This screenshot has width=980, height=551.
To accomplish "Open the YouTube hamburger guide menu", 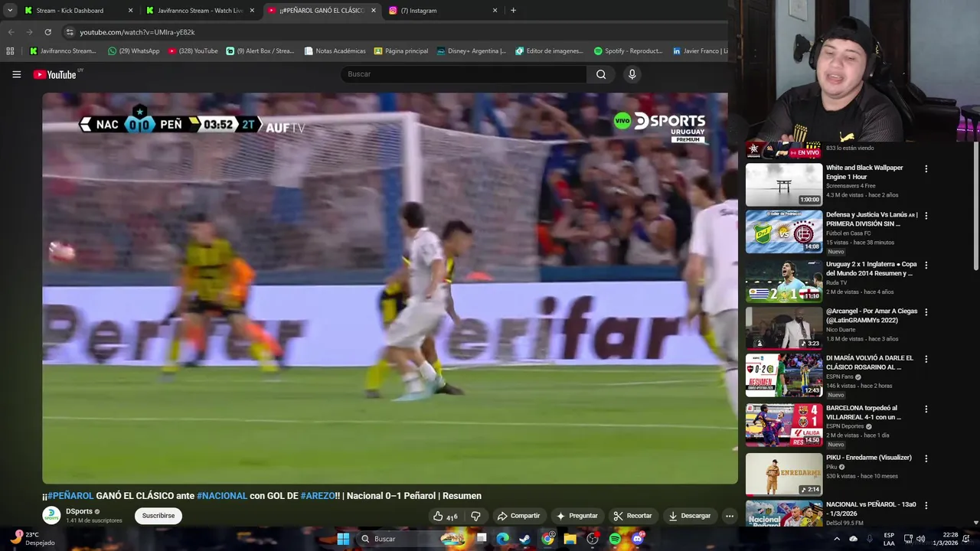I will coord(16,74).
